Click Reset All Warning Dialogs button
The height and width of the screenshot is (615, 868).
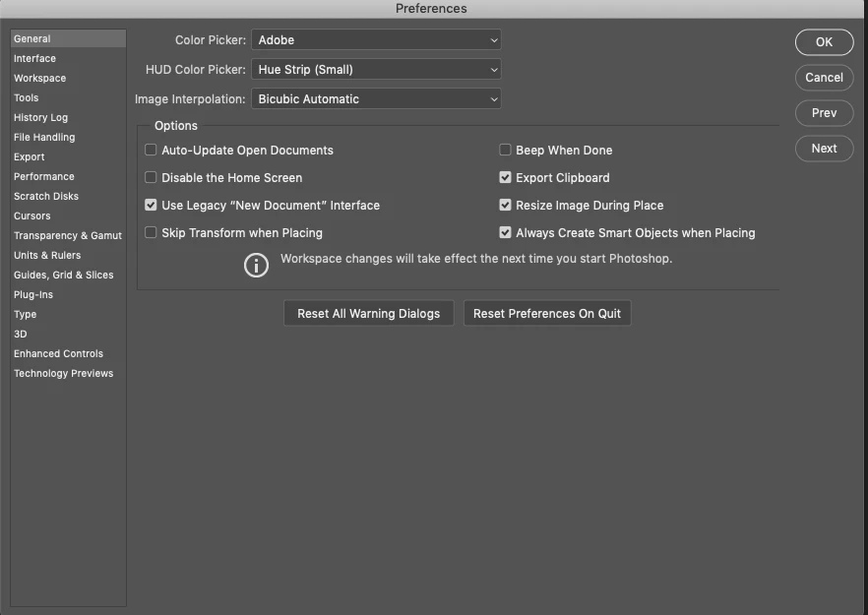(369, 313)
